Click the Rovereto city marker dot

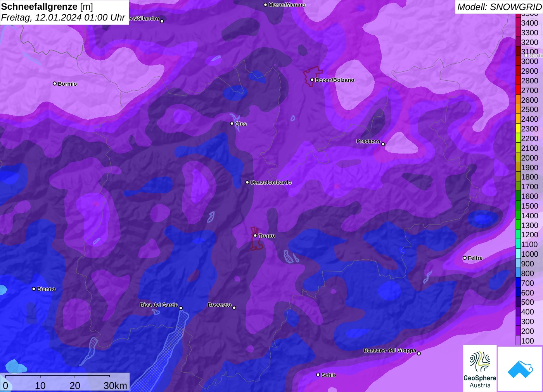[234, 307]
